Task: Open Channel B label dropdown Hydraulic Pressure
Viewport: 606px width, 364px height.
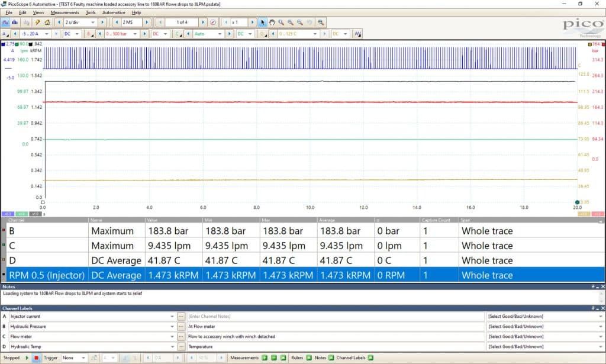Action: (x=172, y=326)
